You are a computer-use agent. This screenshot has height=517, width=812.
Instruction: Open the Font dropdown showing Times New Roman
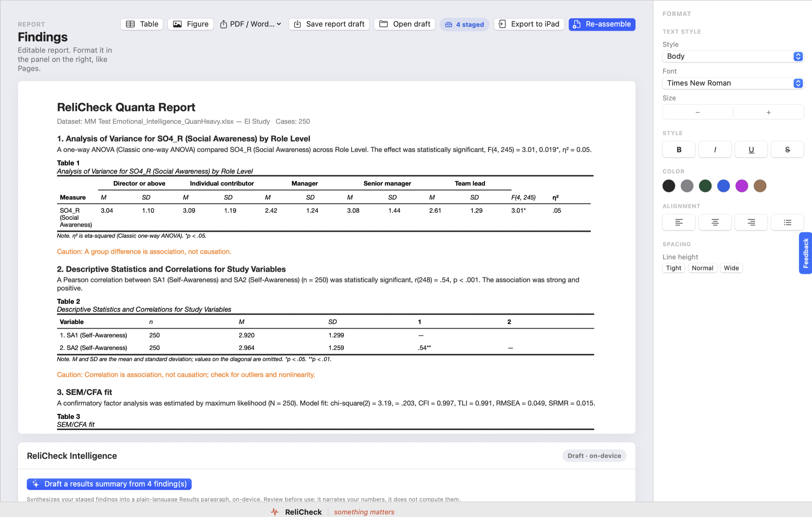[x=733, y=83]
